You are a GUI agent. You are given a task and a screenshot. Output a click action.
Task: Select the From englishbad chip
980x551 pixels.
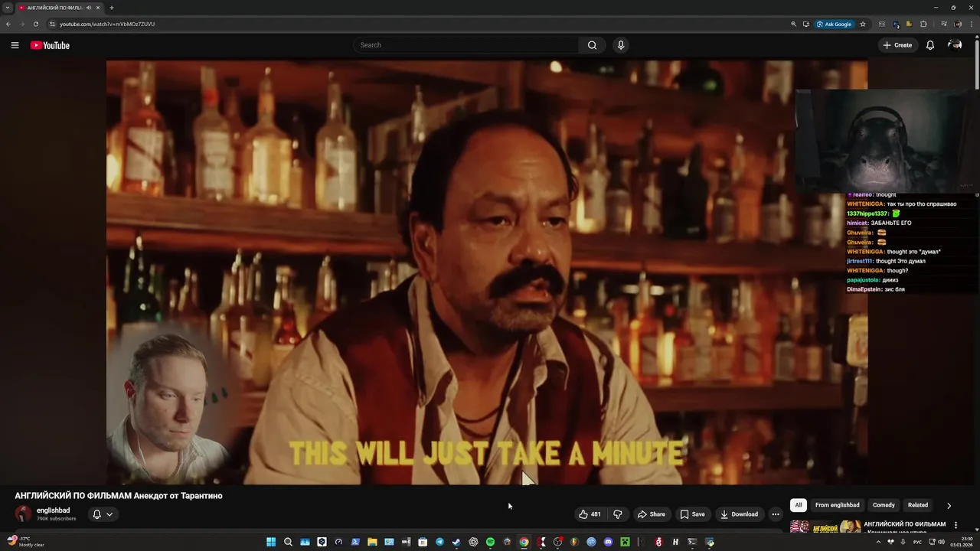(x=838, y=505)
